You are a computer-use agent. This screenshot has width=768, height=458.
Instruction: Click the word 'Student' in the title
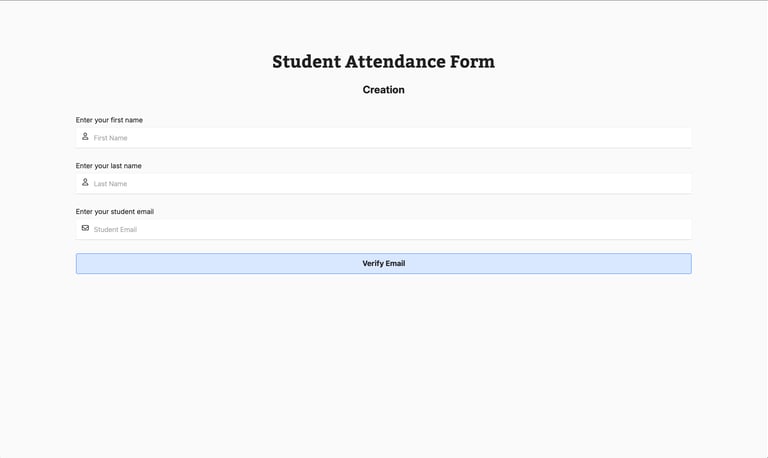307,62
